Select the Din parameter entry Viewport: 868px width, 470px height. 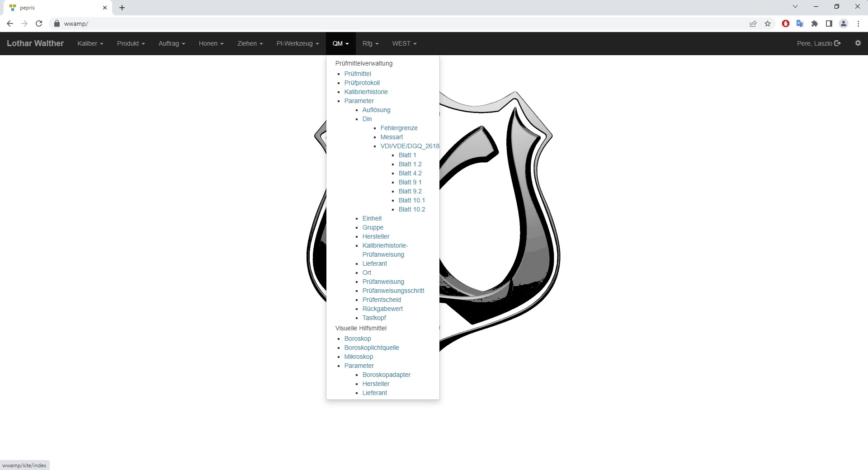coord(367,119)
